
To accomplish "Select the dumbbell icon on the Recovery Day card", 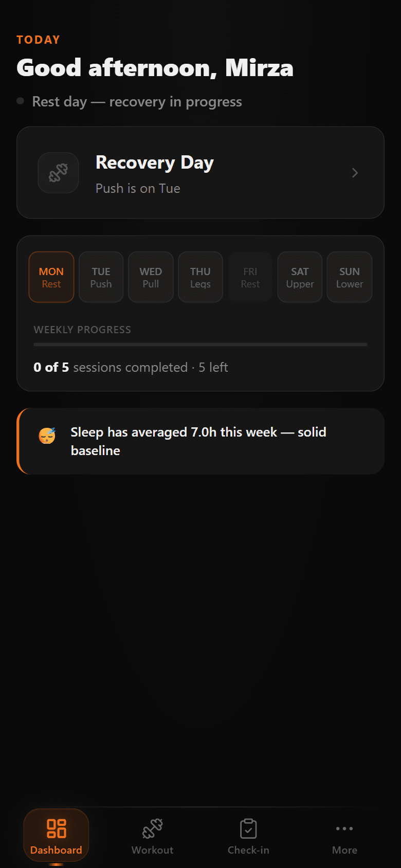I will click(x=58, y=173).
